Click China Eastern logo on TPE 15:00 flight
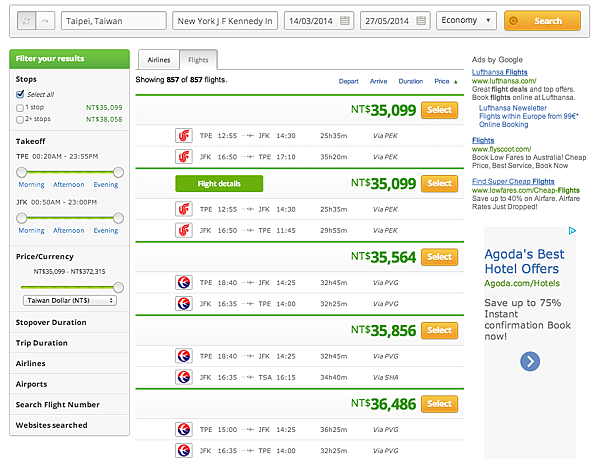600x459 pixels. (184, 429)
